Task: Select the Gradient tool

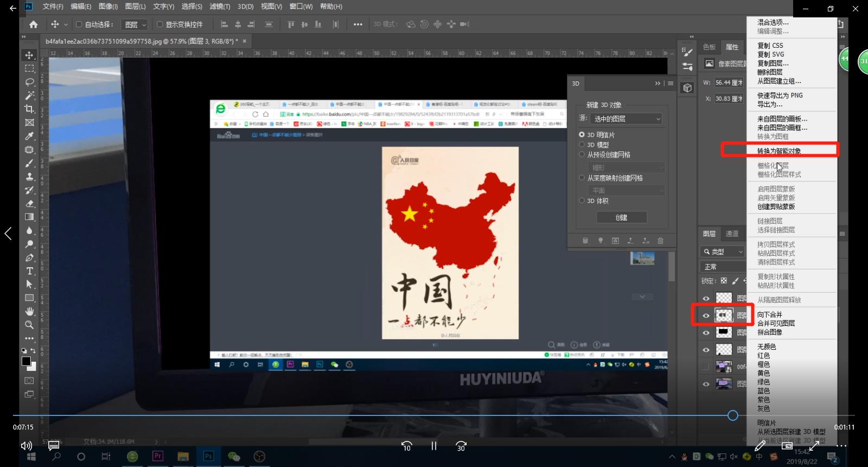Action: pyautogui.click(x=29, y=217)
